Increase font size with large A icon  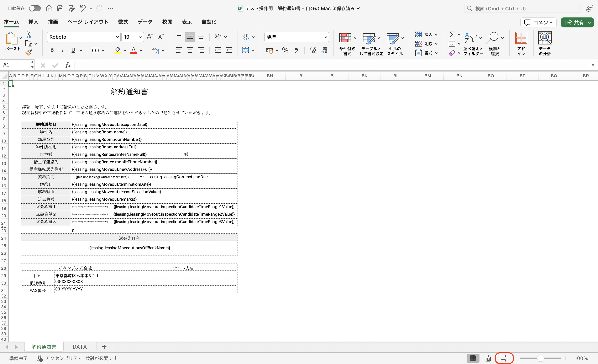150,37
